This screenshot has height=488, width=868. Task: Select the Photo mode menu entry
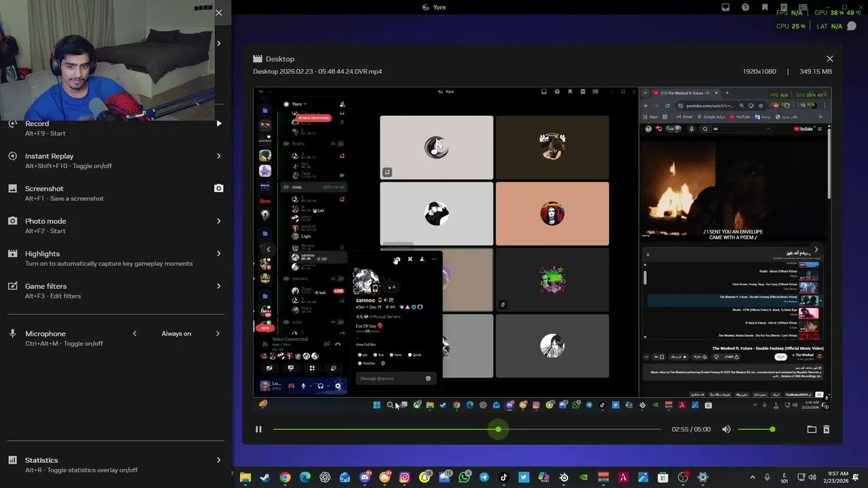pyautogui.click(x=115, y=226)
